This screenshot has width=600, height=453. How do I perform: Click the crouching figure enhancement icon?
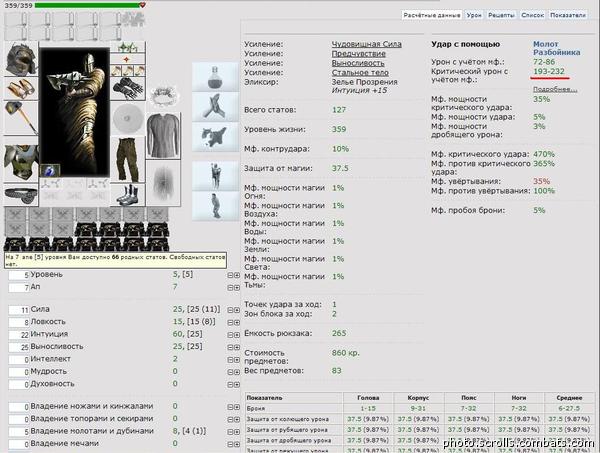(x=215, y=206)
